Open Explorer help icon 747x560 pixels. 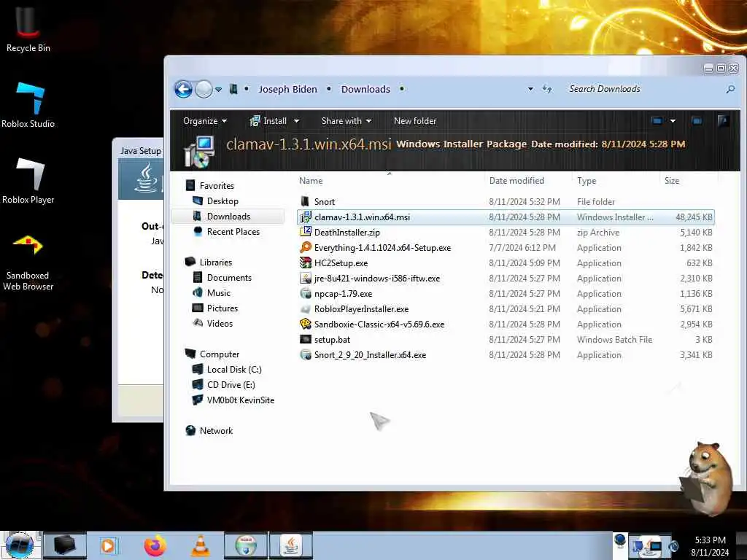click(723, 121)
